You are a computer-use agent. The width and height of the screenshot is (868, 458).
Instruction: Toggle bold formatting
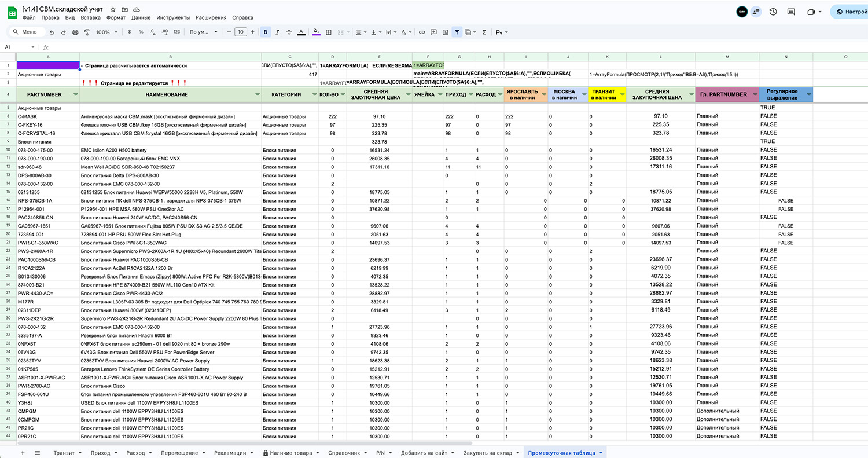point(266,32)
